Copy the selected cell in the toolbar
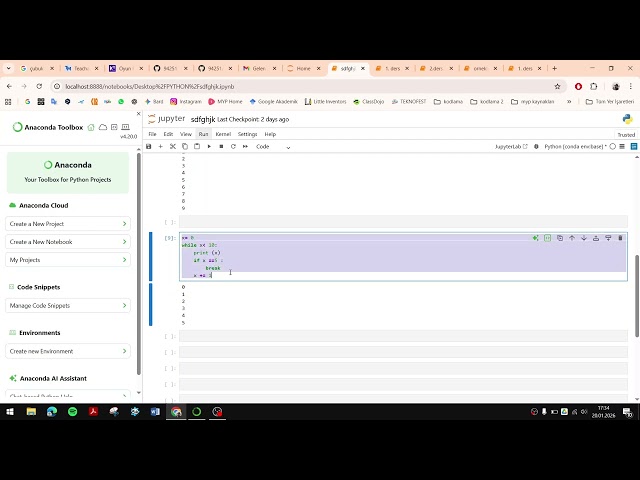 pos(185,147)
